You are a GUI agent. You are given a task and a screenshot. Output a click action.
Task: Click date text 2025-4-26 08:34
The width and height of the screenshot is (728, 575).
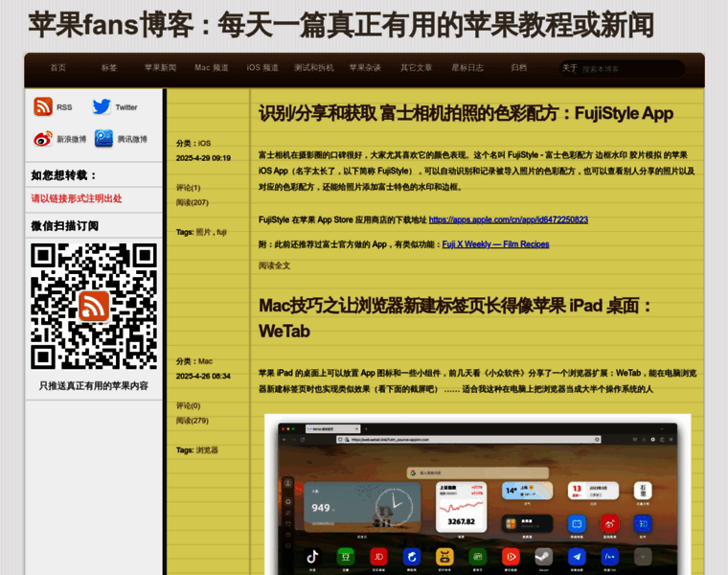[x=203, y=377]
